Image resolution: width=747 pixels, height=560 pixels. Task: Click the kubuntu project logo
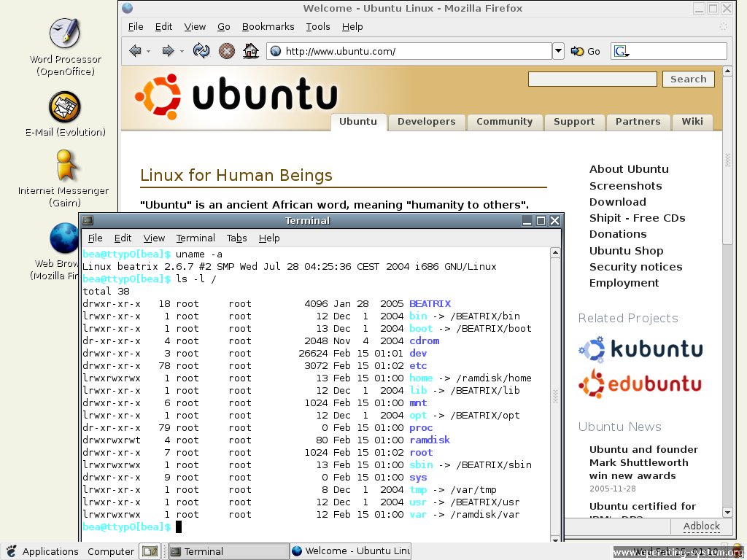pos(640,349)
